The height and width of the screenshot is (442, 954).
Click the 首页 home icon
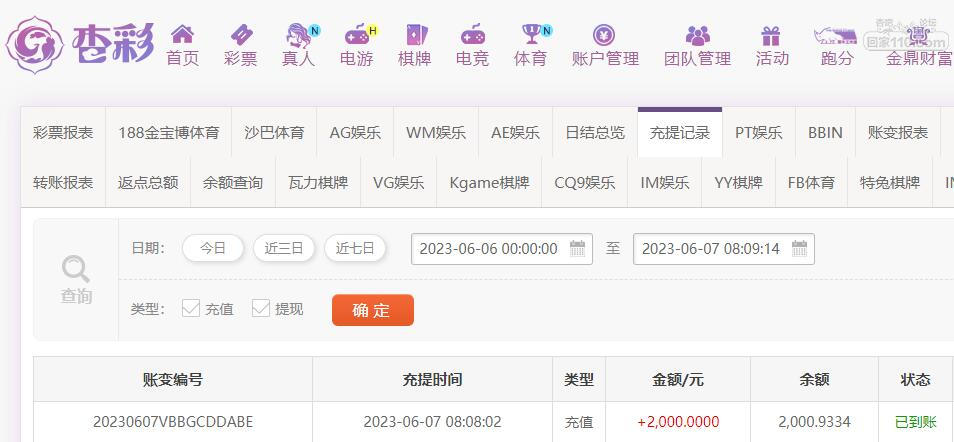182,35
